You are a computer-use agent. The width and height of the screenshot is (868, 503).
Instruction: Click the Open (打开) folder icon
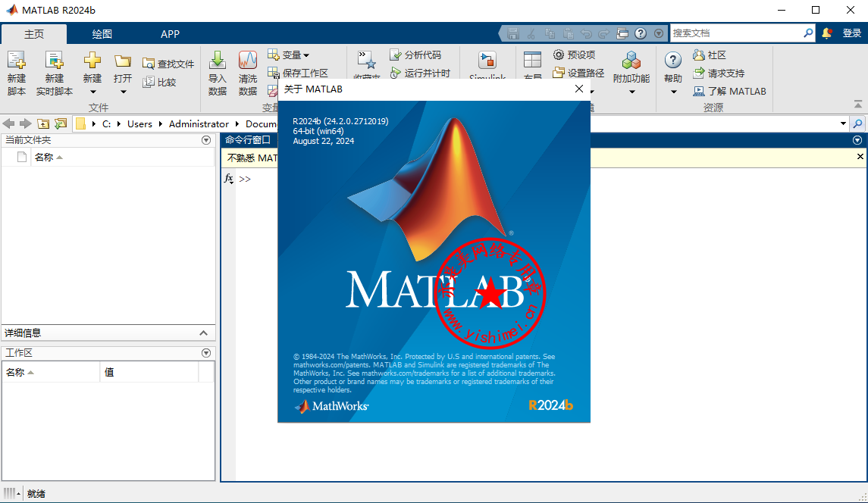coord(122,61)
